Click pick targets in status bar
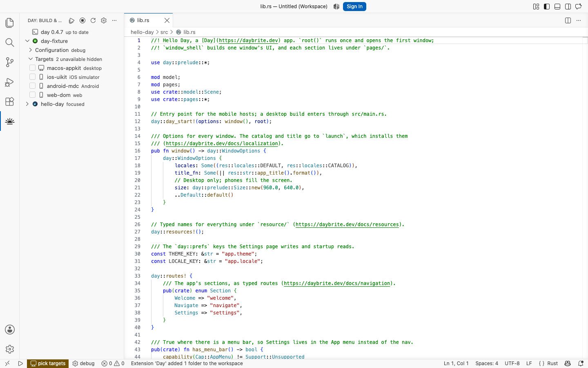The image size is (588, 368). 48,363
